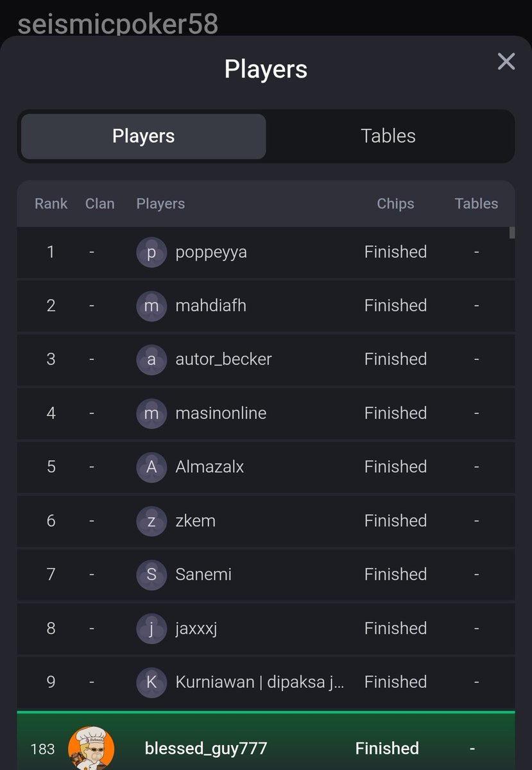The width and height of the screenshot is (532, 770).
Task: Open zkem's avatar icon
Action: point(151,520)
